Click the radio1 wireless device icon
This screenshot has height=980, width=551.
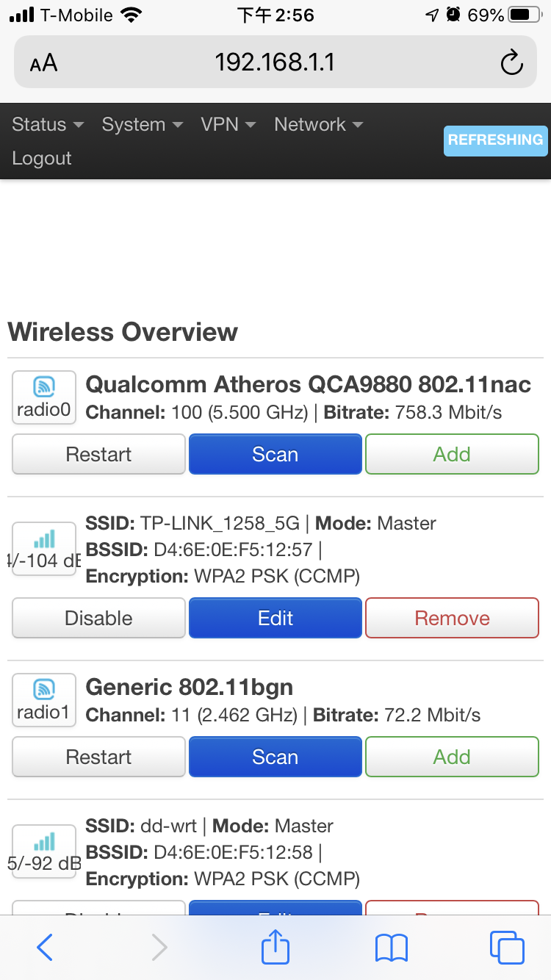pos(43,699)
